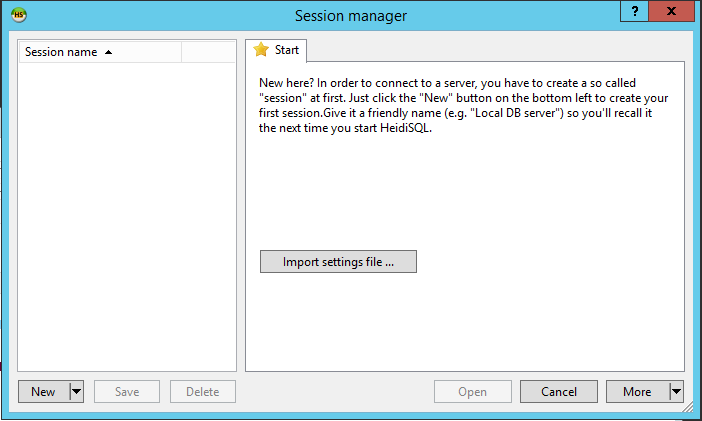
Task: Toggle the sort arrow beside Session name
Action: [108, 52]
